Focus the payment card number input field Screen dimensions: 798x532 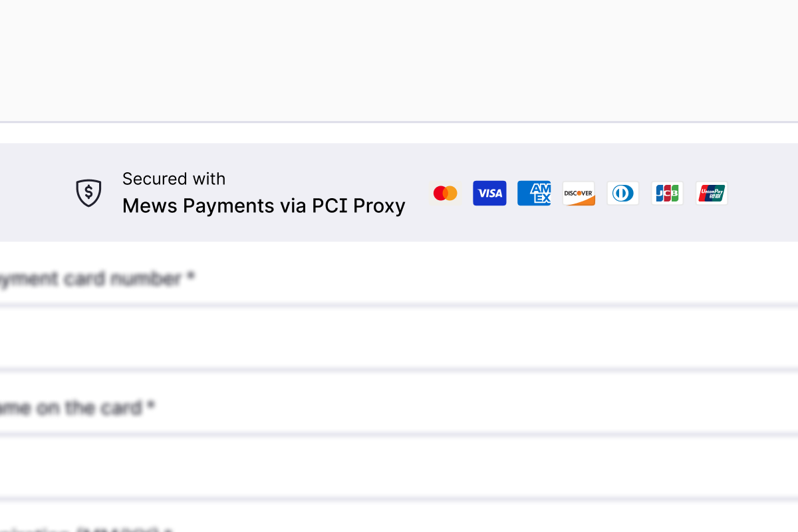pyautogui.click(x=399, y=336)
